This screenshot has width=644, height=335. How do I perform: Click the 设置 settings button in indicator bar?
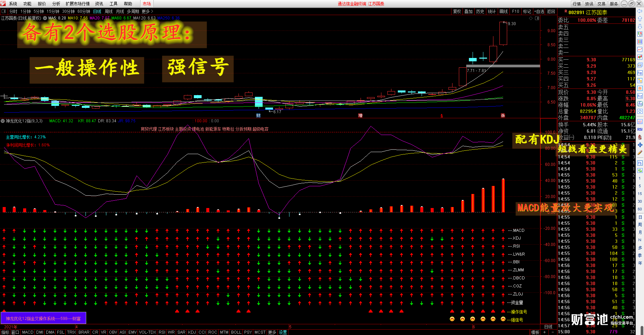coord(283,332)
